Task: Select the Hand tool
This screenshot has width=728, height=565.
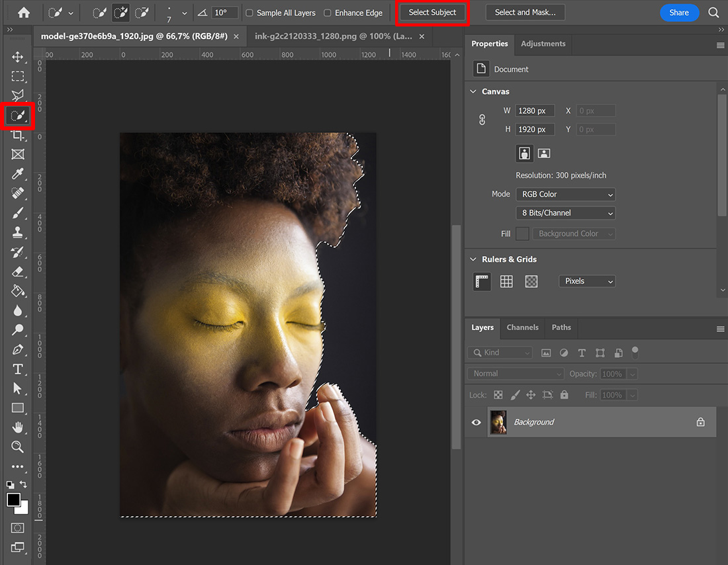Action: (18, 427)
